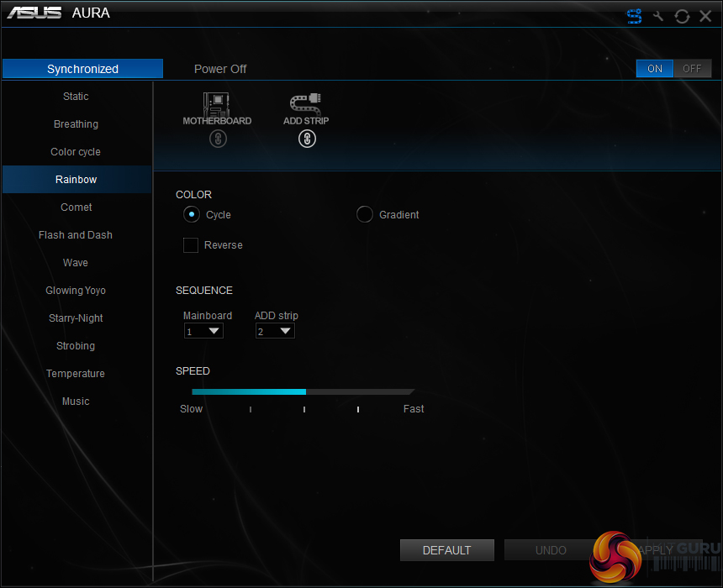Toggle sync link under Motherboard
This screenshot has width=723, height=588.
point(218,139)
